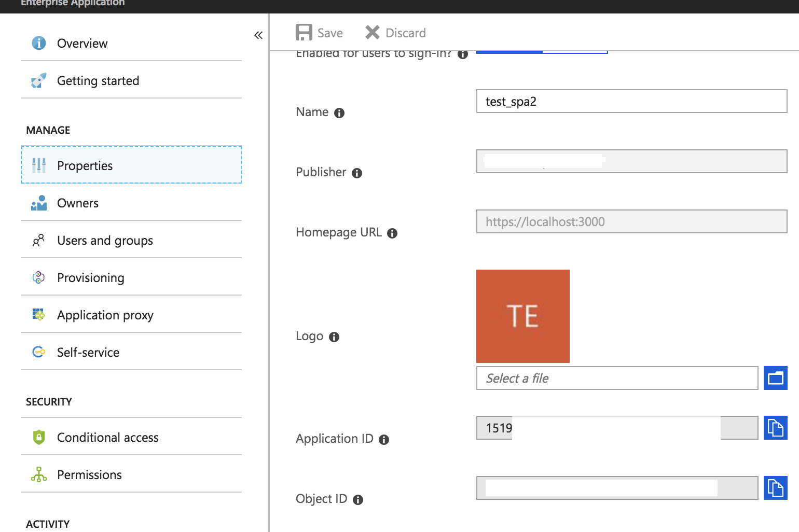The width and height of the screenshot is (799, 532).
Task: Click the Provisioning cycle icon
Action: 39,277
